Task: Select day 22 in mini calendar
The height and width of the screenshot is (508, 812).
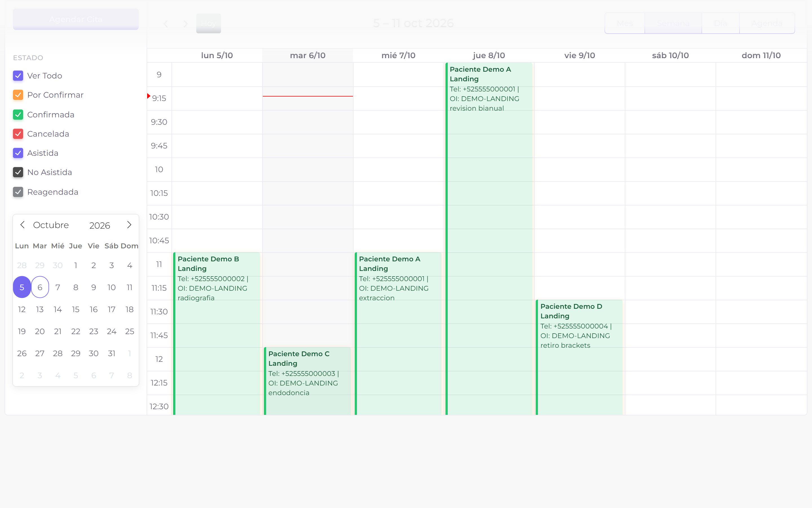Action: [76, 332]
